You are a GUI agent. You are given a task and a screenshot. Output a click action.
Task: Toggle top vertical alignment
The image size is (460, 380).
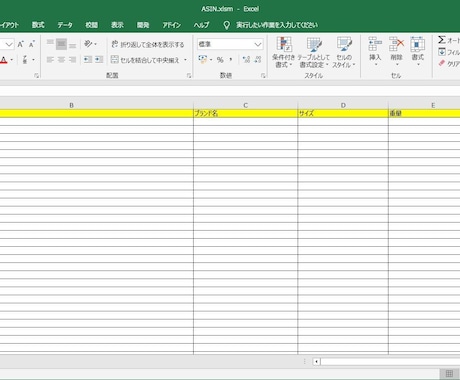(50, 44)
